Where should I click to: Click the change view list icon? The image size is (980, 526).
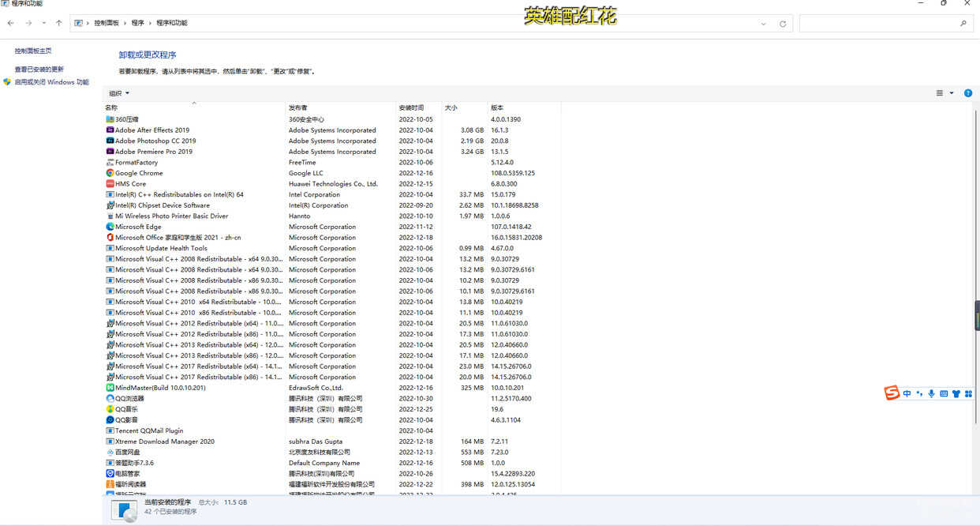pyautogui.click(x=940, y=93)
